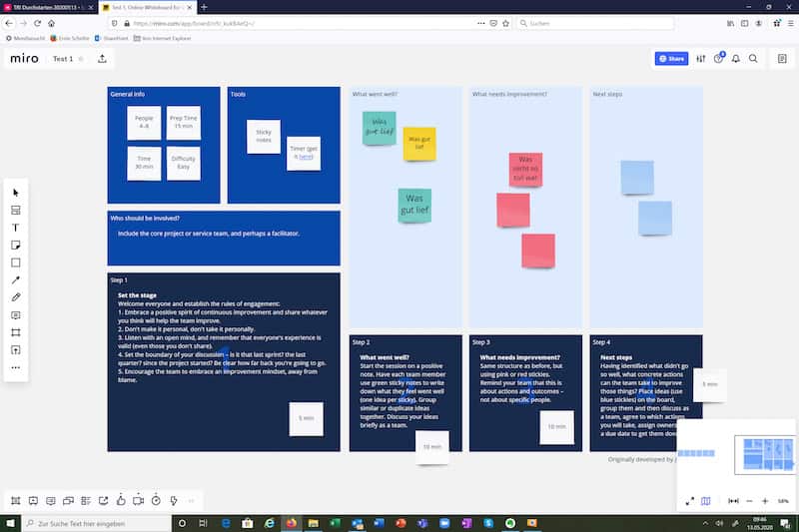This screenshot has height=532, width=799.
Task: Click the miro logo
Action: point(24,59)
